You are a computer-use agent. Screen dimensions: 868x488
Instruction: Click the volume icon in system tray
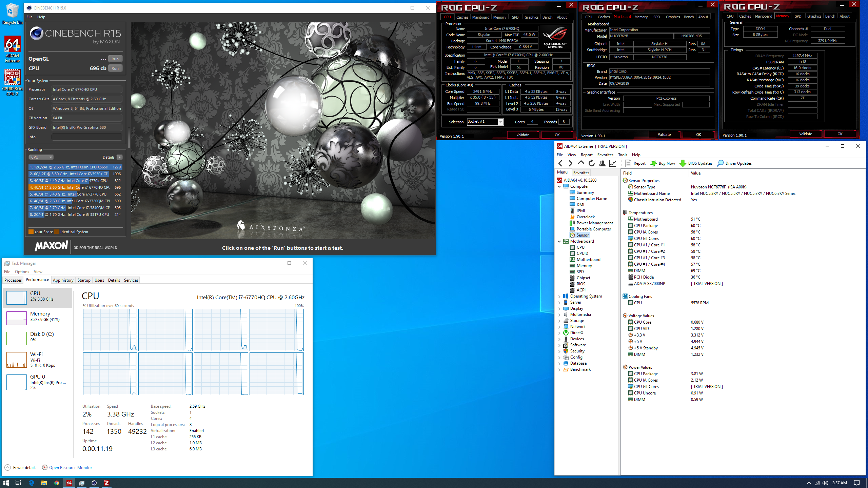point(825,483)
